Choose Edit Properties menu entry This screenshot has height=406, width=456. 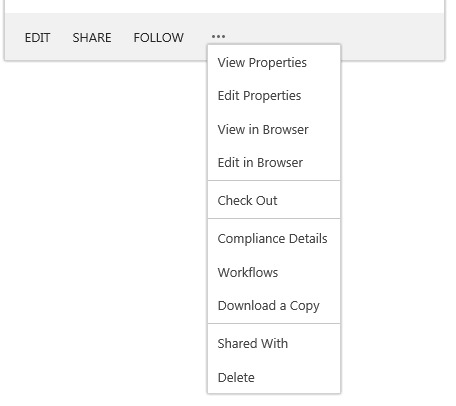(x=274, y=96)
